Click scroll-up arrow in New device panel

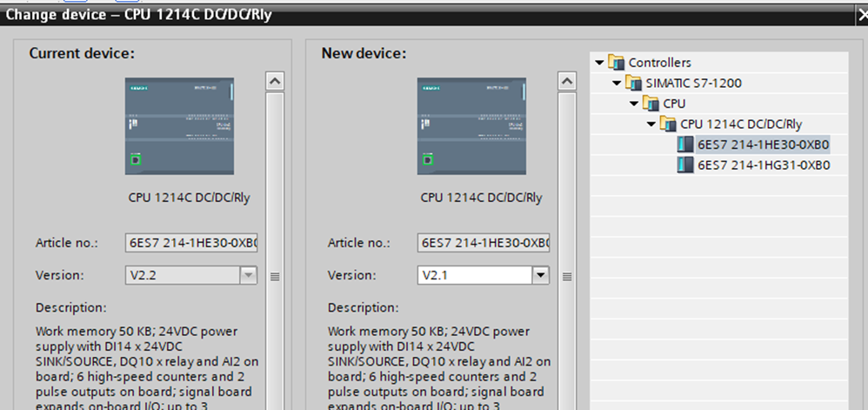point(567,82)
